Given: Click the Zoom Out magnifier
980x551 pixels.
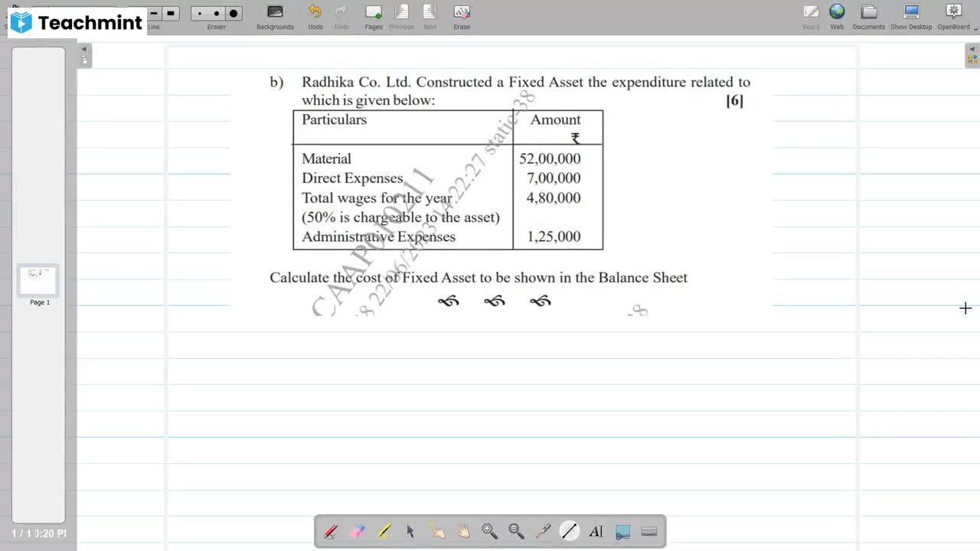Looking at the screenshot, I should [x=517, y=531].
